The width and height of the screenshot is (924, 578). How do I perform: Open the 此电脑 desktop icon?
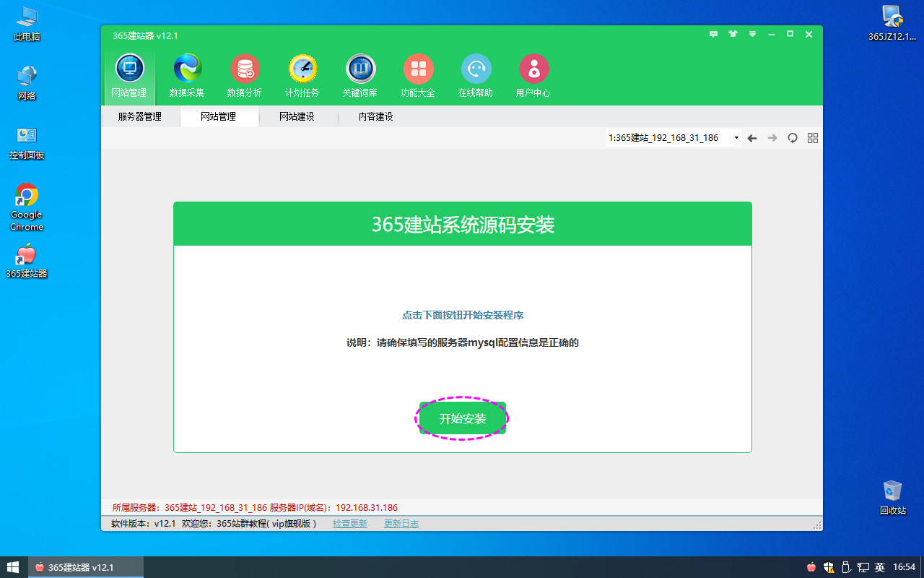click(x=27, y=24)
